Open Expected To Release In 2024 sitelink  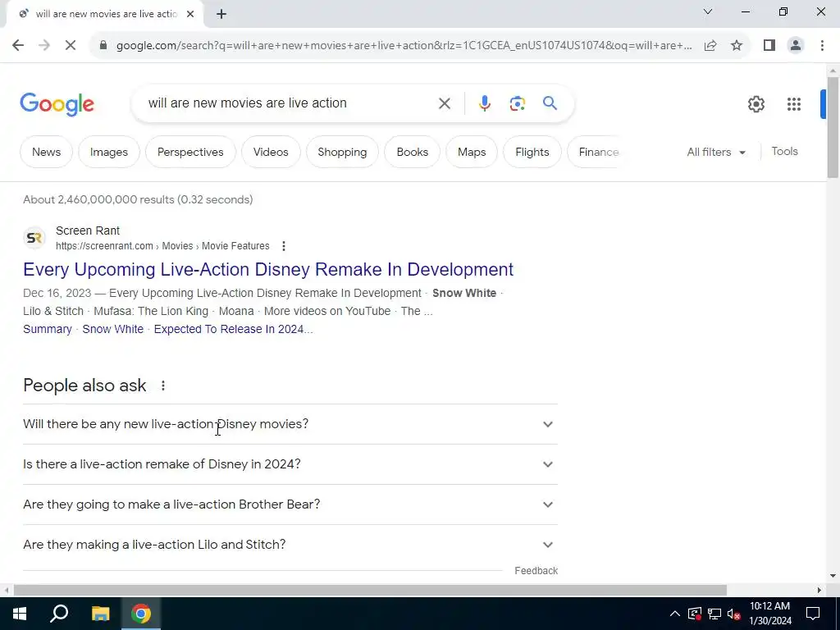[x=233, y=330]
